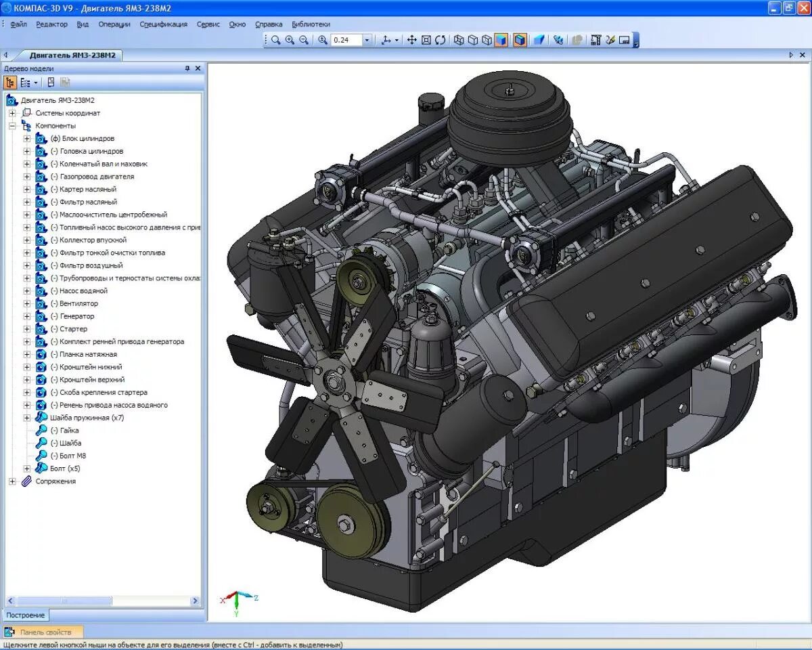Toggle shaded with edges display mode
The height and width of the screenshot is (650, 812).
pyautogui.click(x=519, y=40)
